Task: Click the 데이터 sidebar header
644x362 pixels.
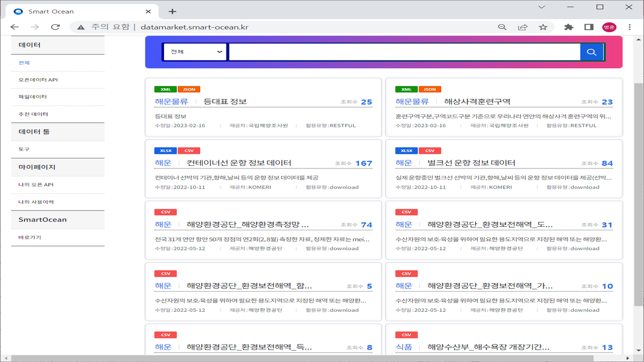Action: pyautogui.click(x=58, y=45)
